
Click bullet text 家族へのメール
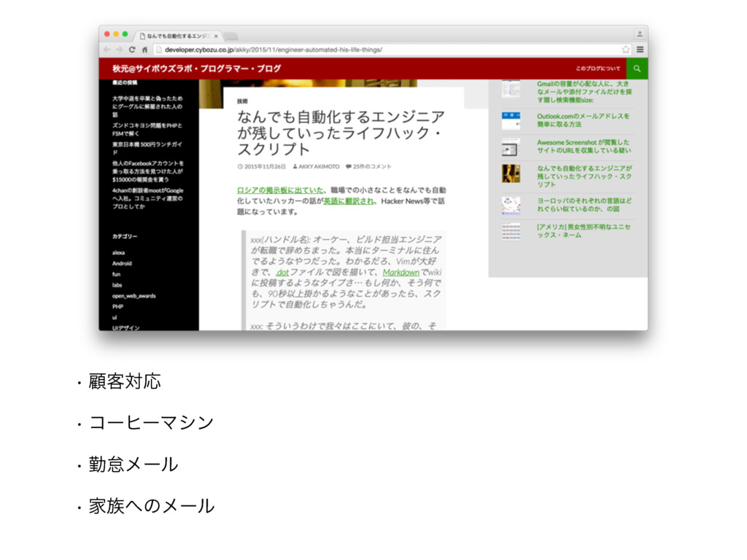[x=152, y=506]
